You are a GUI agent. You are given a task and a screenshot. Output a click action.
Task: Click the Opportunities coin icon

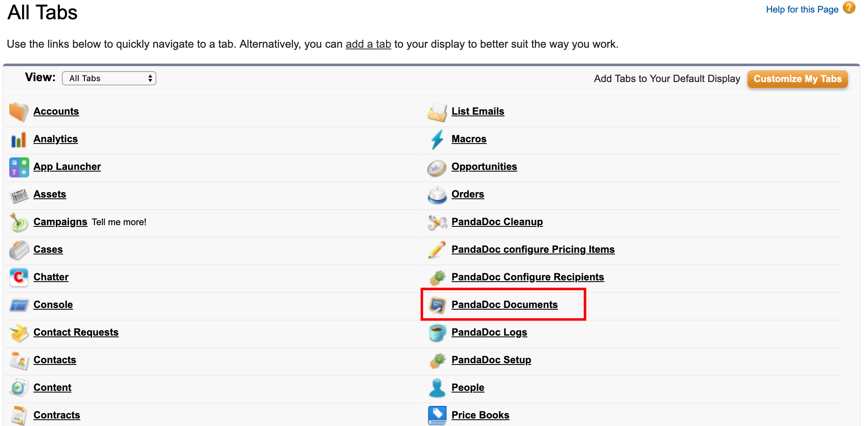point(437,167)
